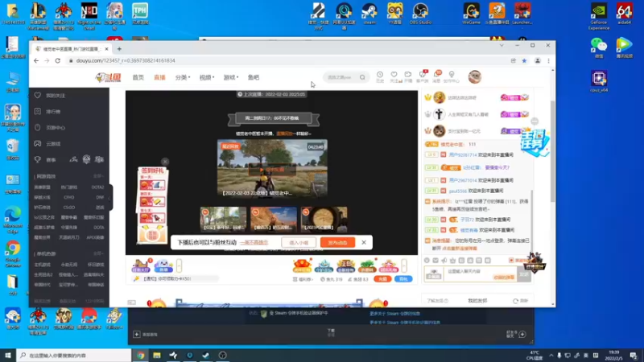
Task: Open the 历史 history clock icon
Action: coord(380,76)
